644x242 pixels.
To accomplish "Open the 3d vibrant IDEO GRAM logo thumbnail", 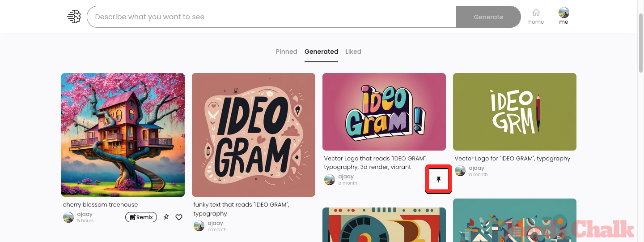I will pyautogui.click(x=384, y=112).
